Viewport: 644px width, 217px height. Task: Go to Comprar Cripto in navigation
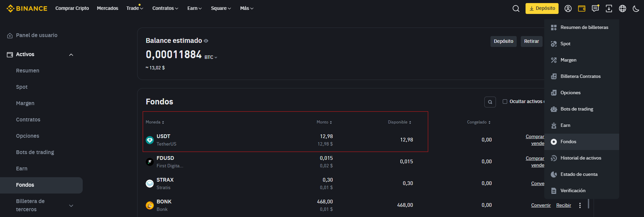(x=72, y=8)
